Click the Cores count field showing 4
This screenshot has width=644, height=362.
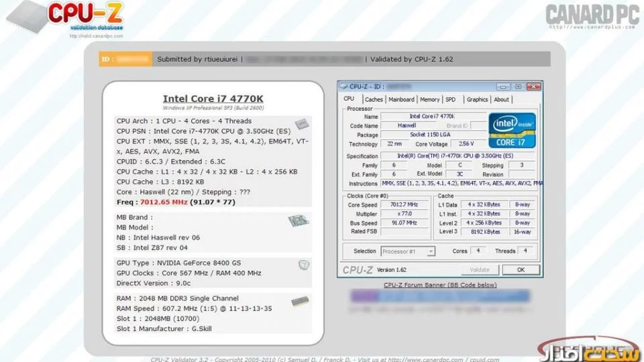pos(478,251)
